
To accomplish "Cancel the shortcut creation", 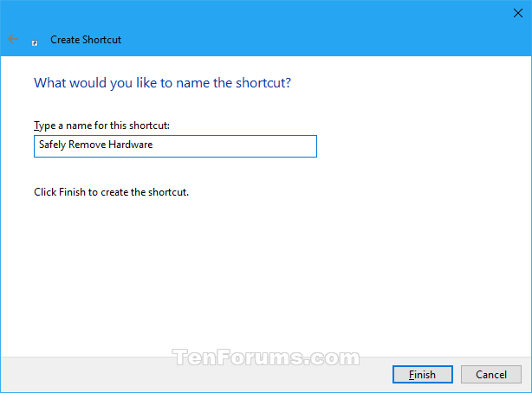I will click(491, 374).
